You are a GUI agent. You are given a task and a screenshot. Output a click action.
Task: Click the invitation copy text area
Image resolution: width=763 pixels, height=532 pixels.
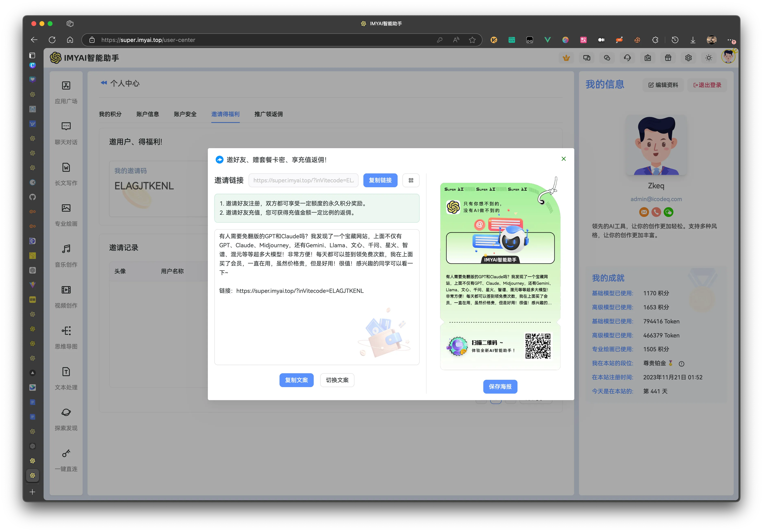pyautogui.click(x=317, y=297)
